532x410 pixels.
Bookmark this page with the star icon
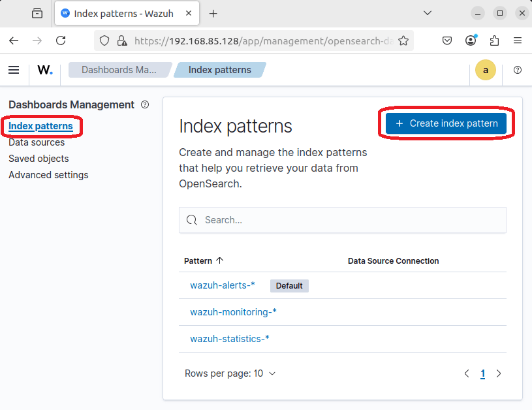[403, 40]
